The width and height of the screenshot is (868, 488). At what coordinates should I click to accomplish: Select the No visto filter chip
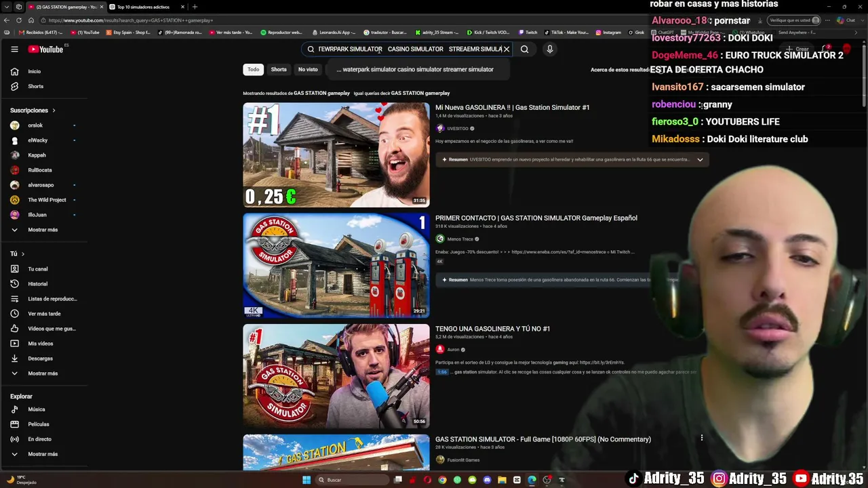click(x=308, y=69)
